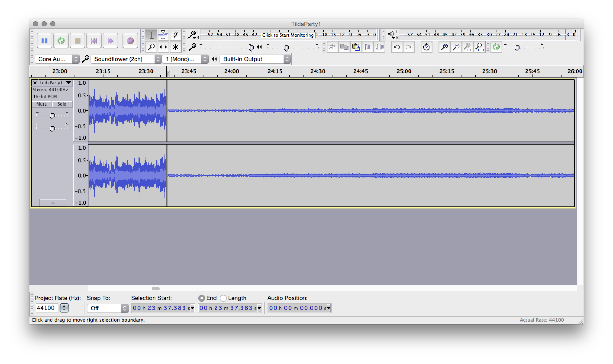Screen dimensions: 613x364
Task: Click the '16-bit PCM' track info text
Action: tap(45, 97)
